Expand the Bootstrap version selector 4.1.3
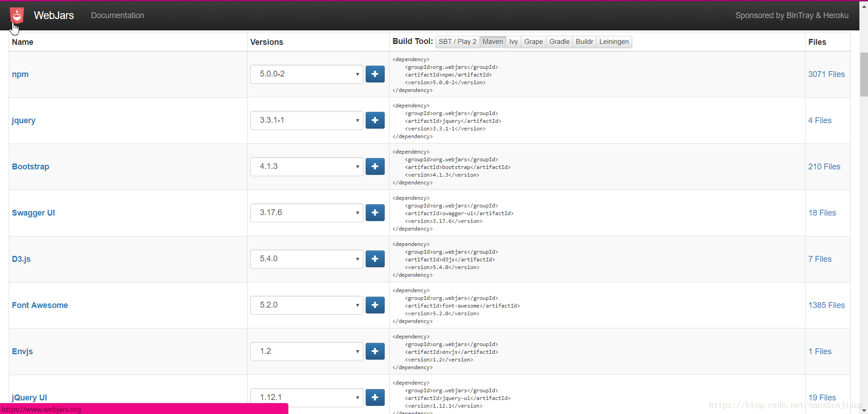 tap(307, 167)
